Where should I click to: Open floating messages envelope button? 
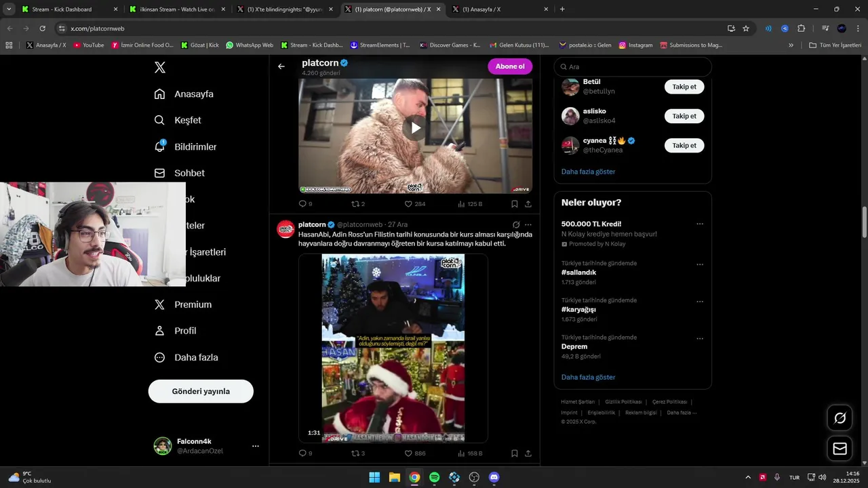click(840, 449)
